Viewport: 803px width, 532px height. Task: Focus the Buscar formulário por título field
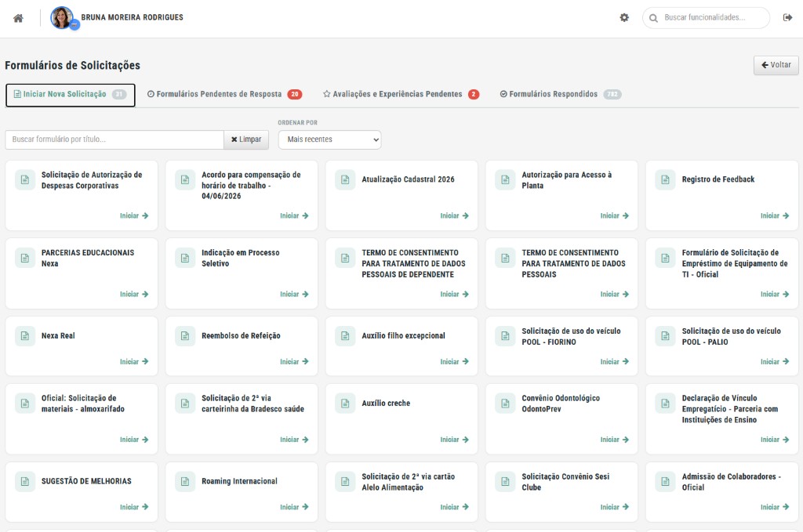coord(114,139)
